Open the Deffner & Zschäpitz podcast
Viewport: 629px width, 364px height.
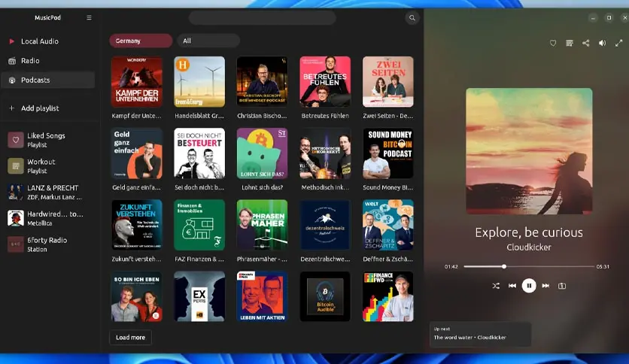tap(388, 225)
